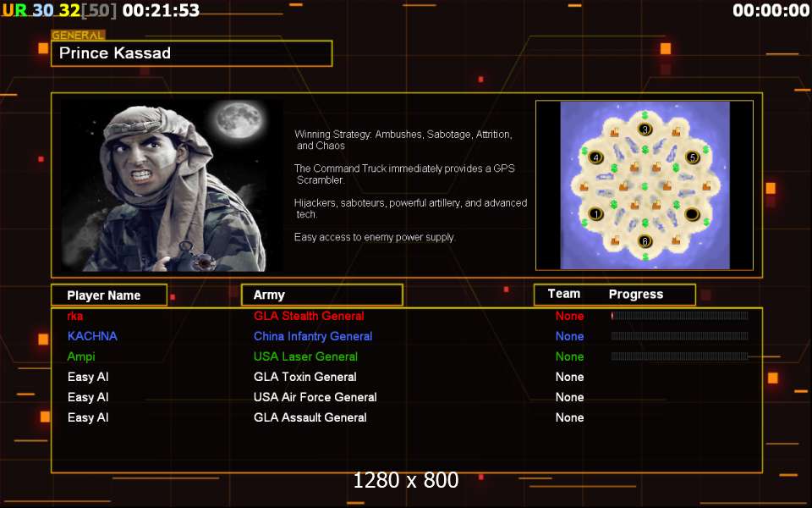Click Easy access to enemy power supply text
Viewport: 812px width, 508px height.
pyautogui.click(x=375, y=237)
